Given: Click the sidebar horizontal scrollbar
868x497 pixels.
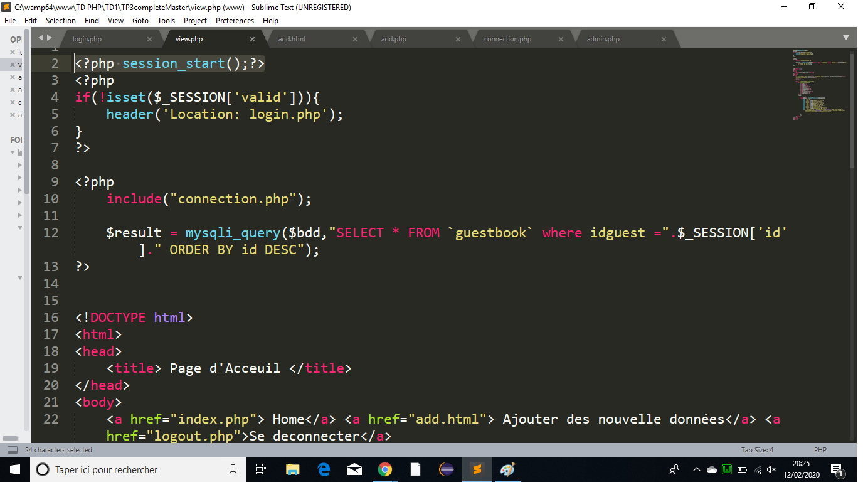Looking at the screenshot, I should (10, 438).
